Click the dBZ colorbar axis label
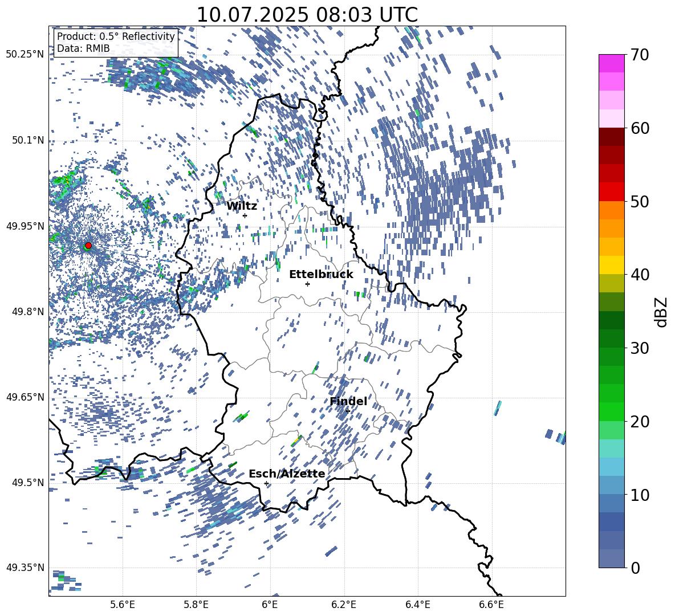The width and height of the screenshot is (675, 616). pos(661,312)
